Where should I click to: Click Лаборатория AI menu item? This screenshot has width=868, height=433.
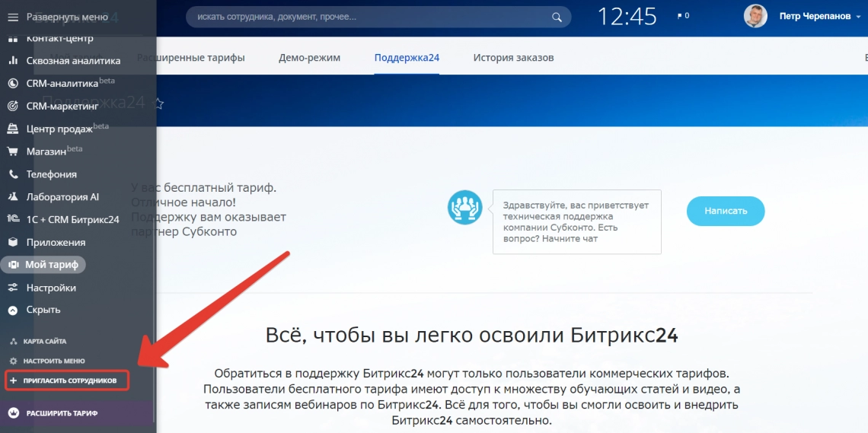(62, 197)
